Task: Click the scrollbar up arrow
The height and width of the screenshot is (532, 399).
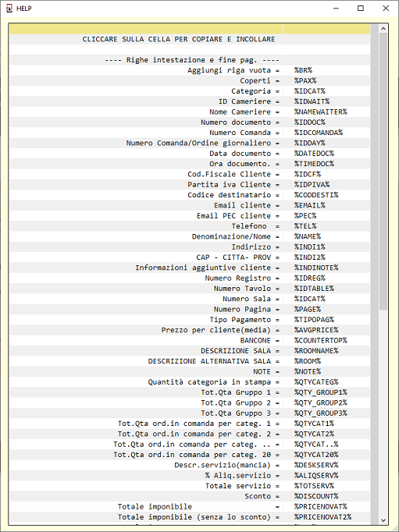Action: pyautogui.click(x=383, y=29)
